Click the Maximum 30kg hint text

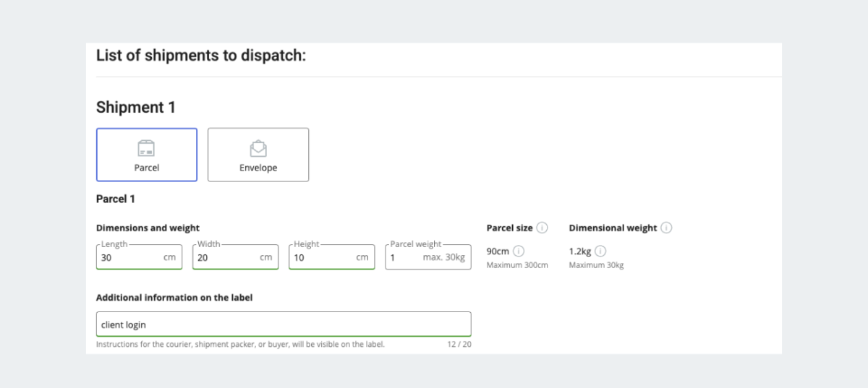[x=596, y=265]
